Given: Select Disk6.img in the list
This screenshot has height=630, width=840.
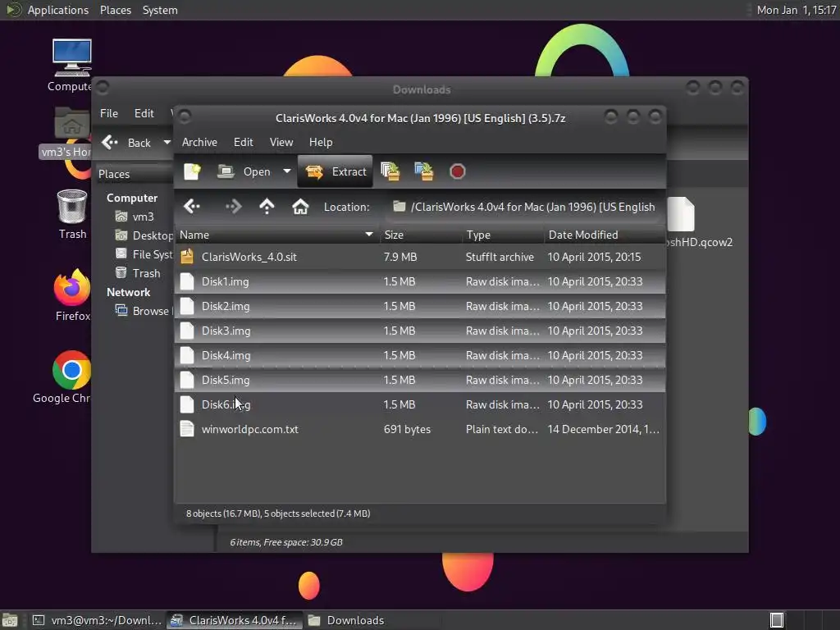Looking at the screenshot, I should pos(420,404).
